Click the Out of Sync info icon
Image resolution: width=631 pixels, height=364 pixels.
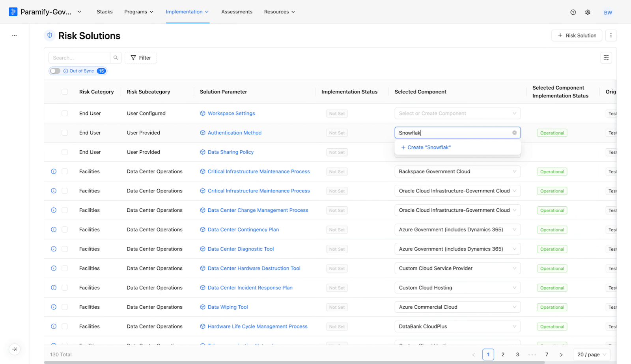(66, 71)
